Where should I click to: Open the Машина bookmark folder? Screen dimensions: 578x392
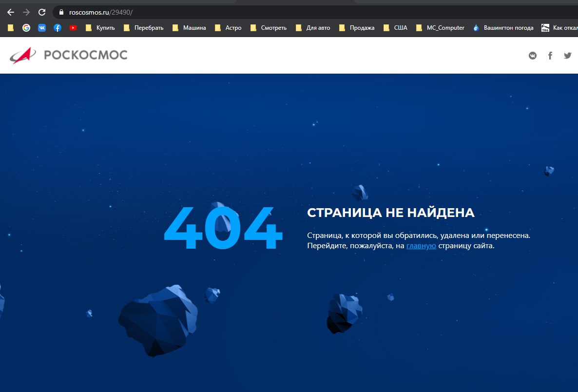point(189,28)
